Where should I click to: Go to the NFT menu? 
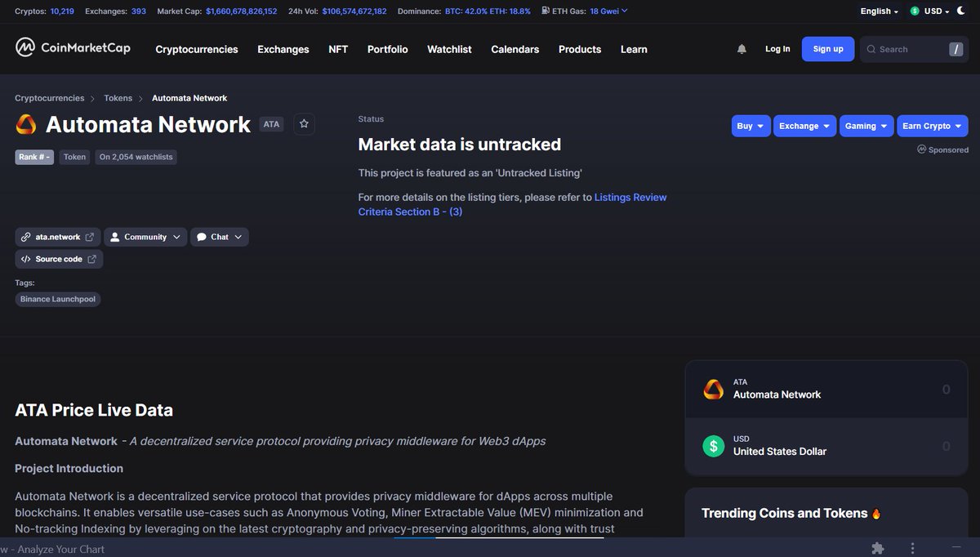click(x=338, y=49)
